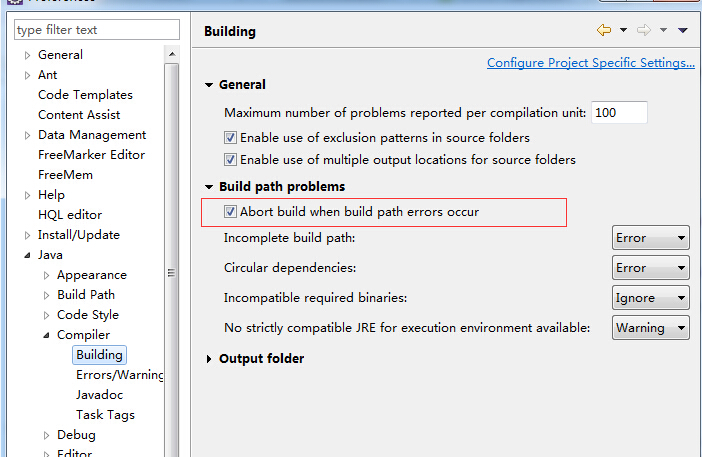The height and width of the screenshot is (457, 702).
Task: Open the preferences view menu triangle
Action: pyautogui.click(x=683, y=30)
